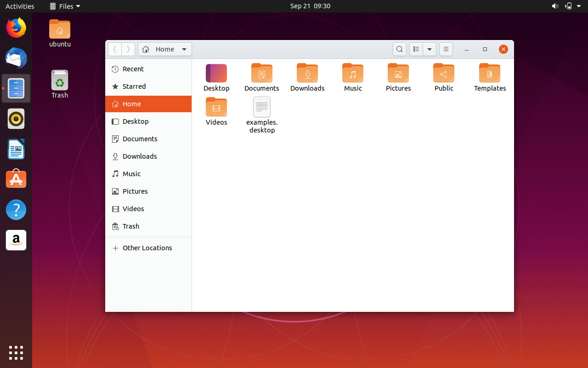Viewport: 588px width, 368px height.
Task: Click the 'Public' folder name label
Action: point(444,88)
